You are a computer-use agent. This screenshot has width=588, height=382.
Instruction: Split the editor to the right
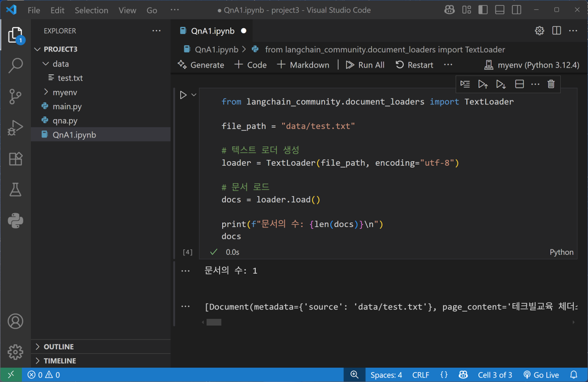(x=556, y=31)
